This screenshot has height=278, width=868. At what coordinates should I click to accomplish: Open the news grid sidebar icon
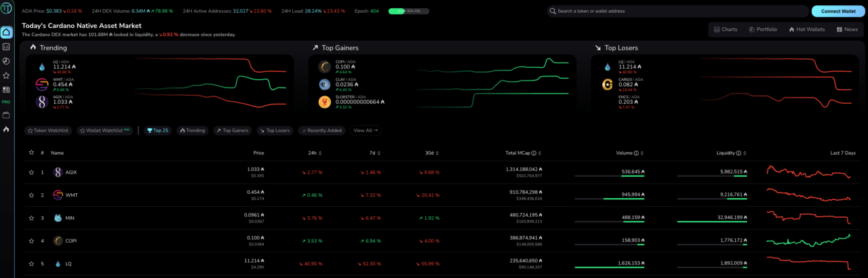6,89
